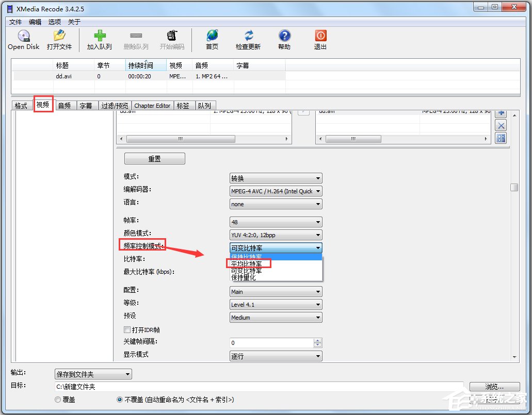Screen dimensions: 532x415
Task: Switch to the 音频 tab
Action: pyautogui.click(x=64, y=105)
